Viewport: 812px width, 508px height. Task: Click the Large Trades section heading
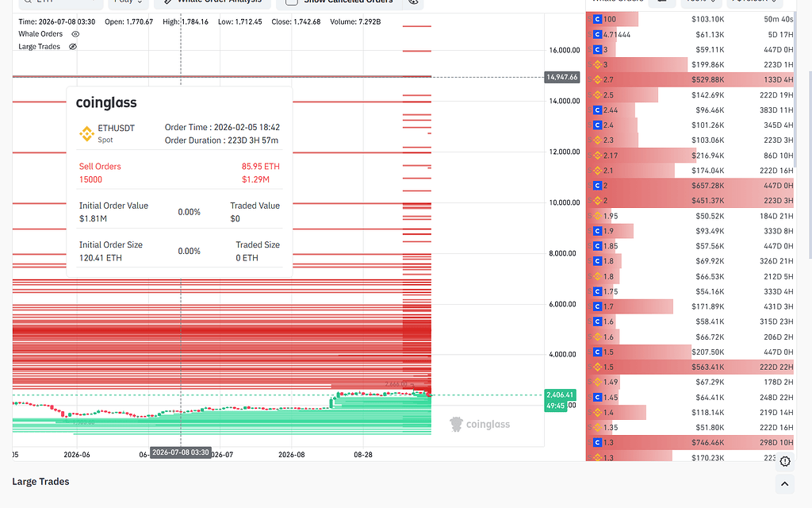coord(41,482)
